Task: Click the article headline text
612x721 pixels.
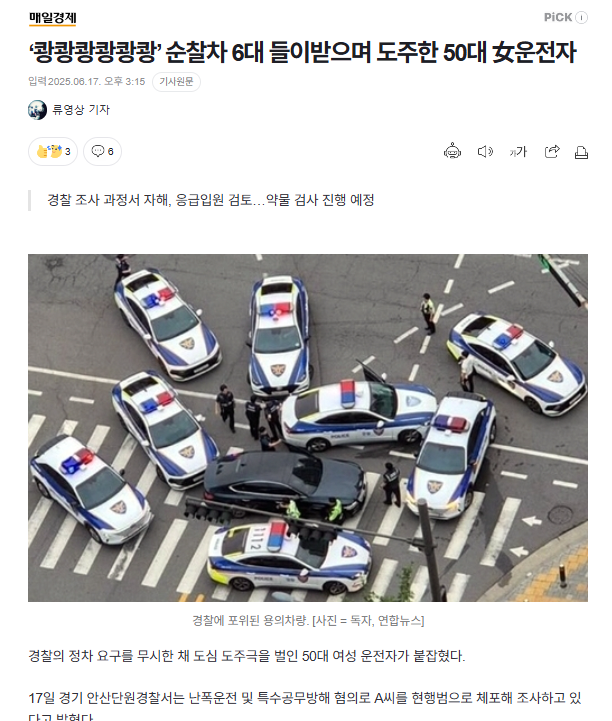Action: pyautogui.click(x=302, y=52)
